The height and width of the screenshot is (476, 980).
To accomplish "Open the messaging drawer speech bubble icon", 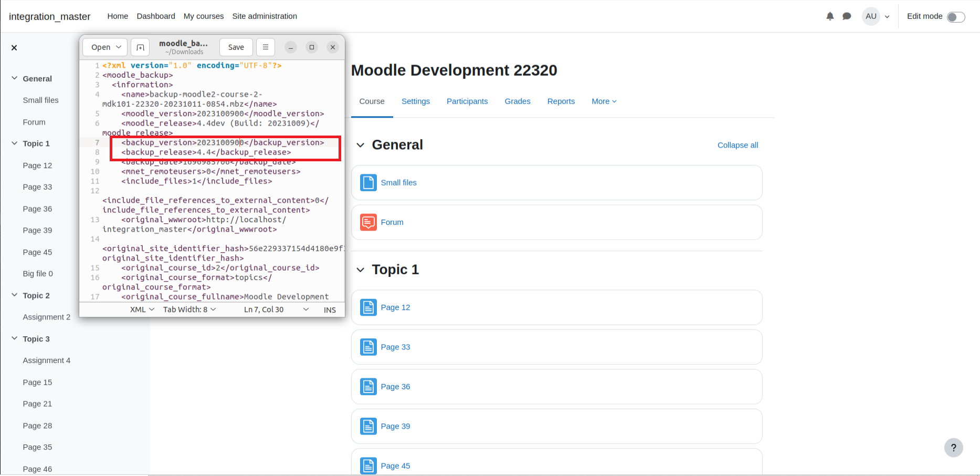I will pyautogui.click(x=847, y=16).
